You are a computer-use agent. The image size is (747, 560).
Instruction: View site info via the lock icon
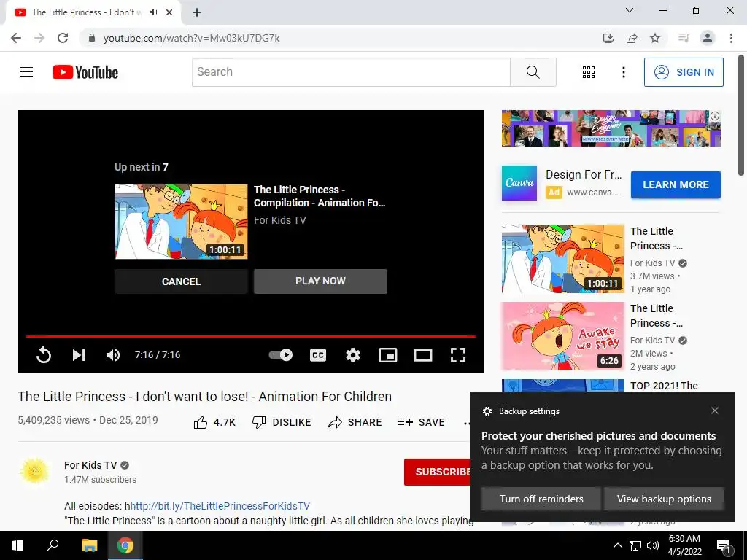coord(92,38)
